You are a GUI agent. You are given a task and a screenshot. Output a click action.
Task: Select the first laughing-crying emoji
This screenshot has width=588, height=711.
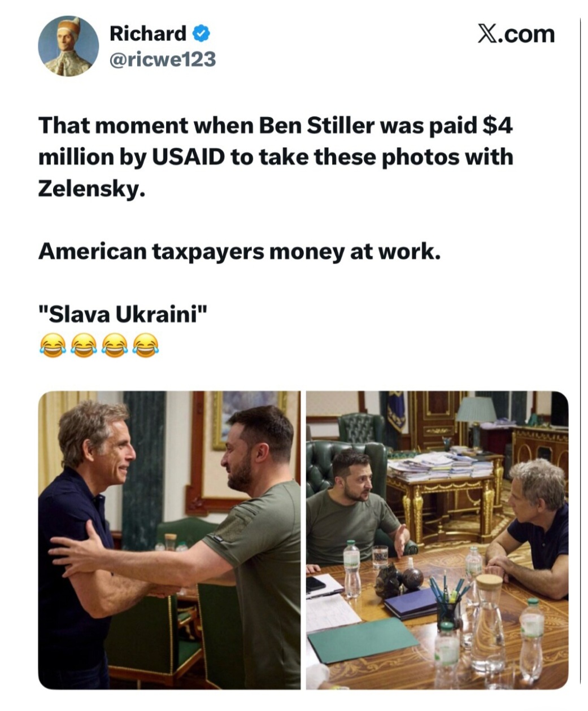click(x=51, y=344)
